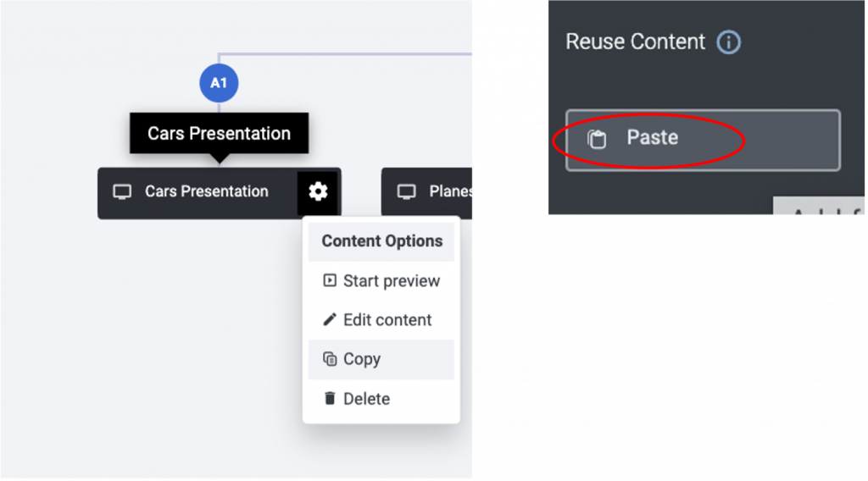Click the copy icon in the Content Options menu
Viewport: 868px width, 481px height.
click(x=330, y=359)
